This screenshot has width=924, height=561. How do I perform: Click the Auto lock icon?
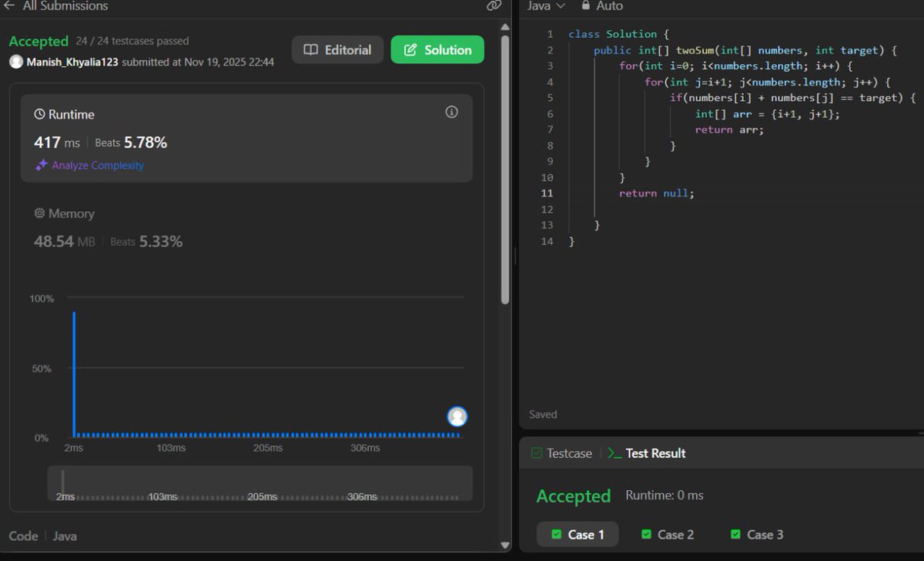point(586,5)
